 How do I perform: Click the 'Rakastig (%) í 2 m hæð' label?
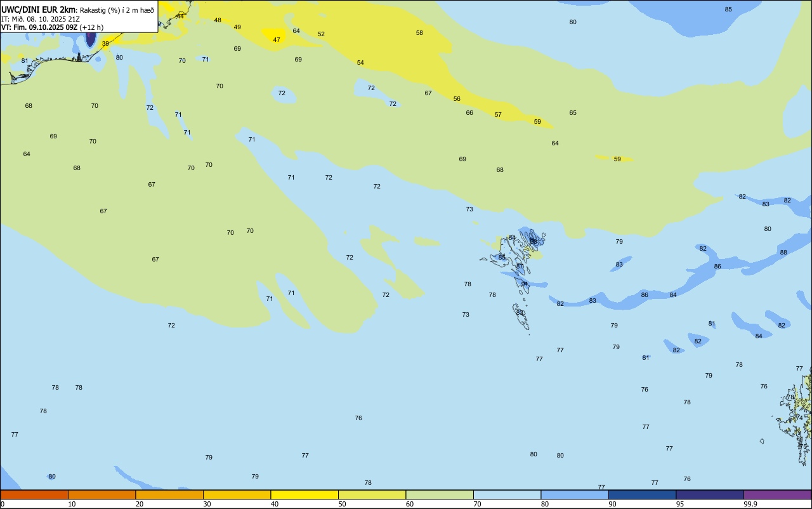[x=117, y=10]
